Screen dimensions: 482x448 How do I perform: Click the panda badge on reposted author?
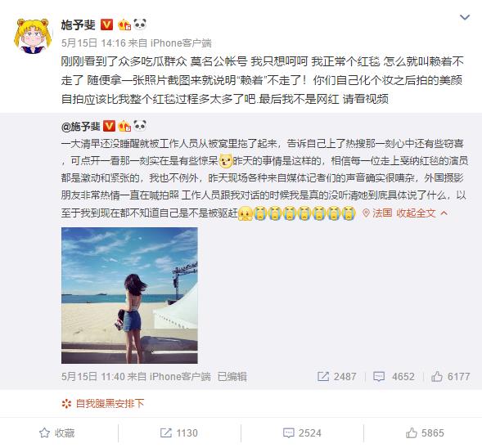coord(140,125)
